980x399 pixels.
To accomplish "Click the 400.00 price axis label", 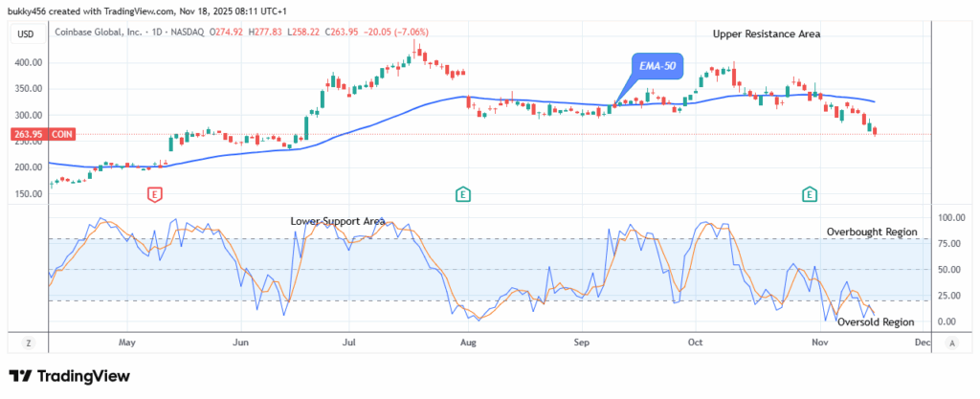I will tap(30, 63).
